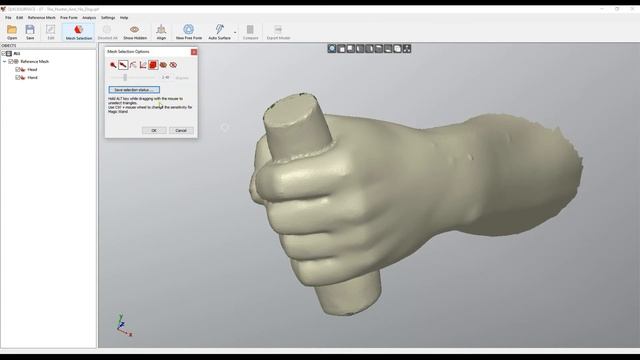
Task: Select the Hand item in tree
Action: point(32,78)
